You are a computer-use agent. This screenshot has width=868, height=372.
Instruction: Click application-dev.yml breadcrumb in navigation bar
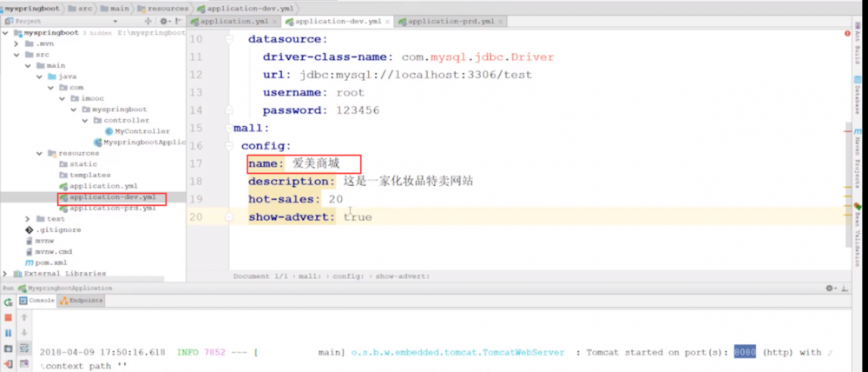pyautogui.click(x=247, y=9)
